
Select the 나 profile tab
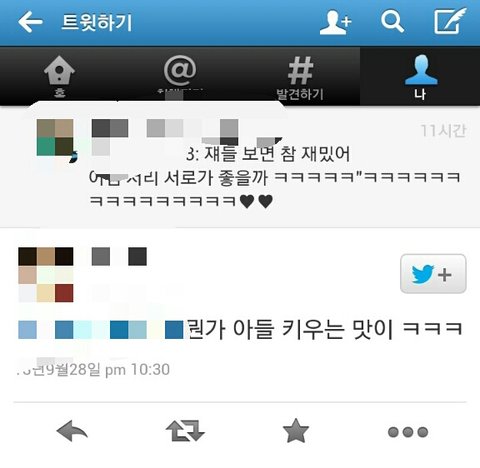tap(420, 76)
